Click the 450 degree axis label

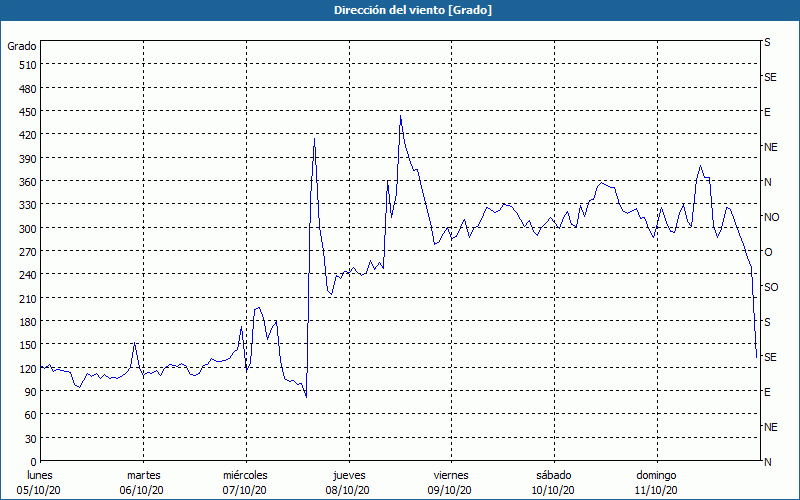(x=29, y=112)
